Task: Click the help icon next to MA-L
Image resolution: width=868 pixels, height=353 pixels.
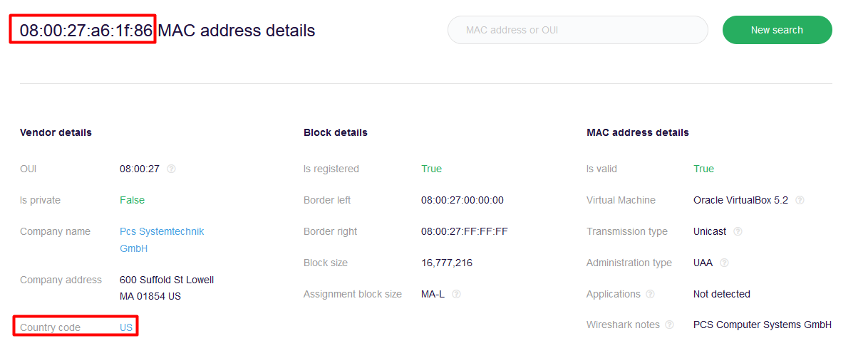Action: click(x=456, y=295)
